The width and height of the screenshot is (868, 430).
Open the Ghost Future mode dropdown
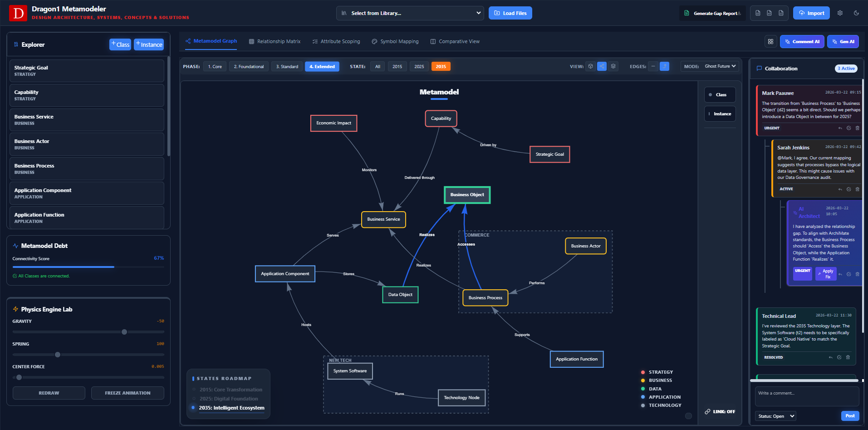pos(720,66)
